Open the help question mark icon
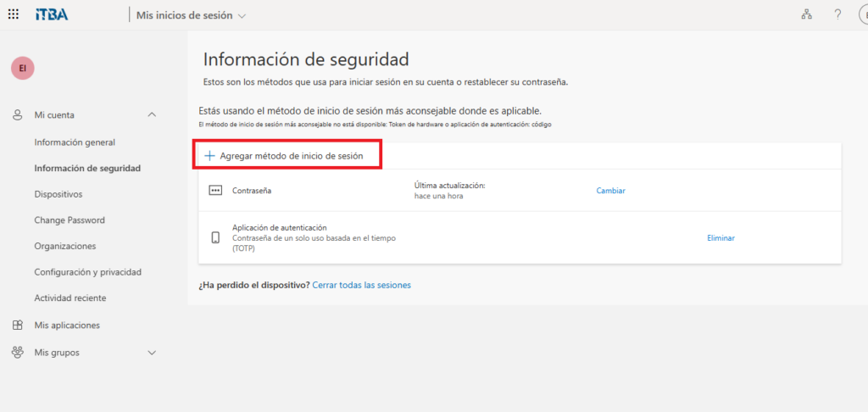Viewport: 868px width, 412px height. [x=837, y=14]
